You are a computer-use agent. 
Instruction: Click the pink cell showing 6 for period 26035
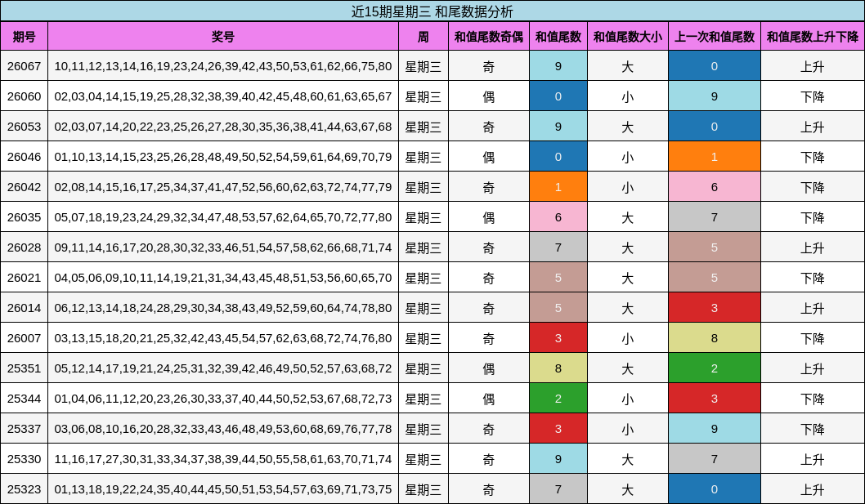[558, 218]
